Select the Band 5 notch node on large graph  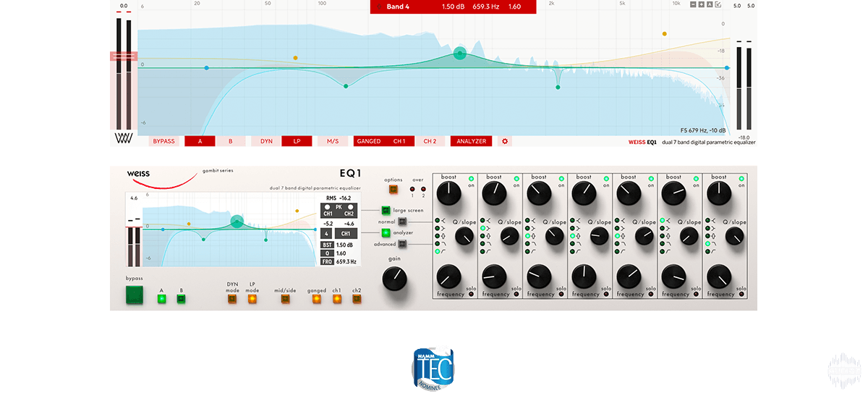[x=558, y=87]
